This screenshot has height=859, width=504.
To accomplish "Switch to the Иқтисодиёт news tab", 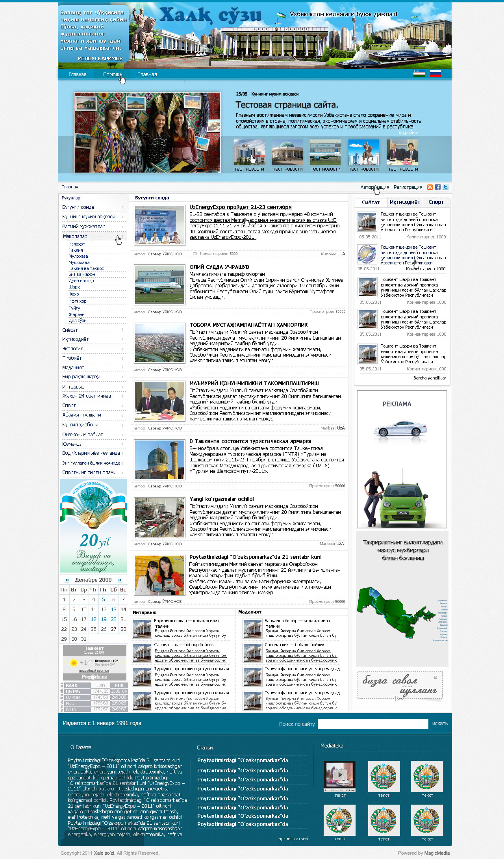I will point(405,202).
